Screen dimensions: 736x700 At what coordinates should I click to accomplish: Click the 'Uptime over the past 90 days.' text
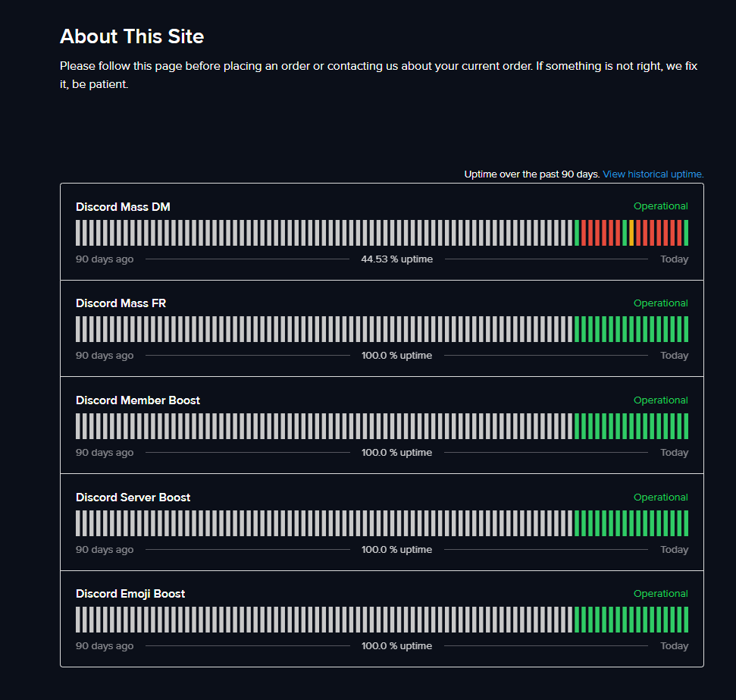coord(532,174)
